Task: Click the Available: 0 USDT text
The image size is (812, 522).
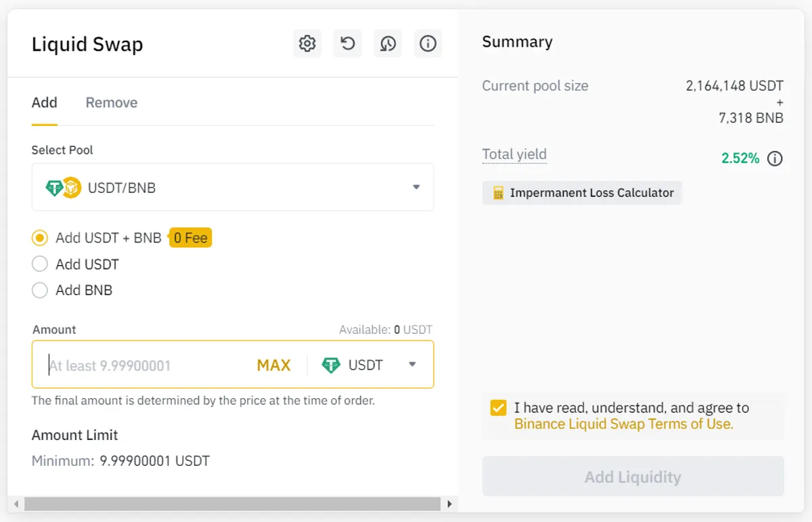Action: pos(386,330)
